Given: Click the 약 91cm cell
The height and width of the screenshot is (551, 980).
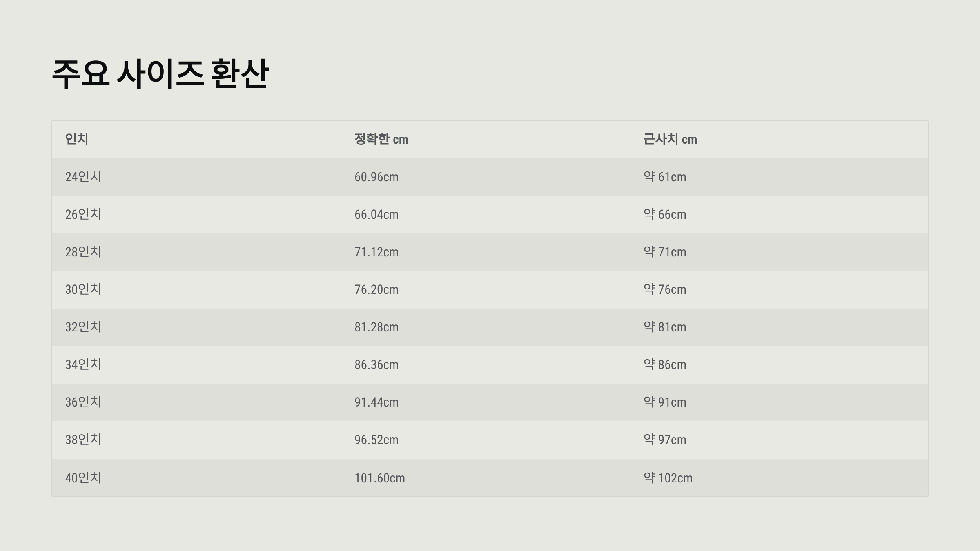Looking at the screenshot, I should 665,402.
